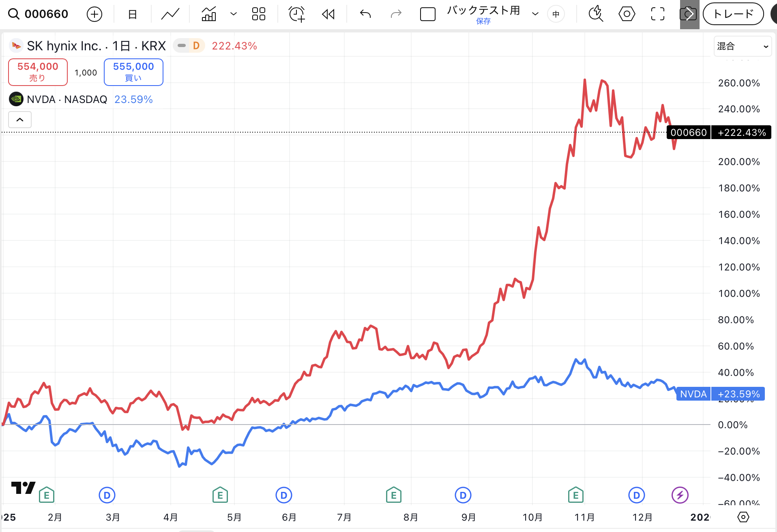Expand the バックテスト用 layout menu arrow
Viewport: 777px width, 532px height.
535,14
